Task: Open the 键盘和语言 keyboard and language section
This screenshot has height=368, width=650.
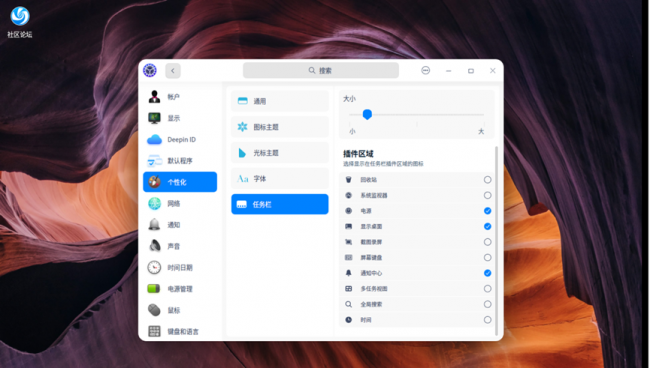Action: click(x=180, y=331)
